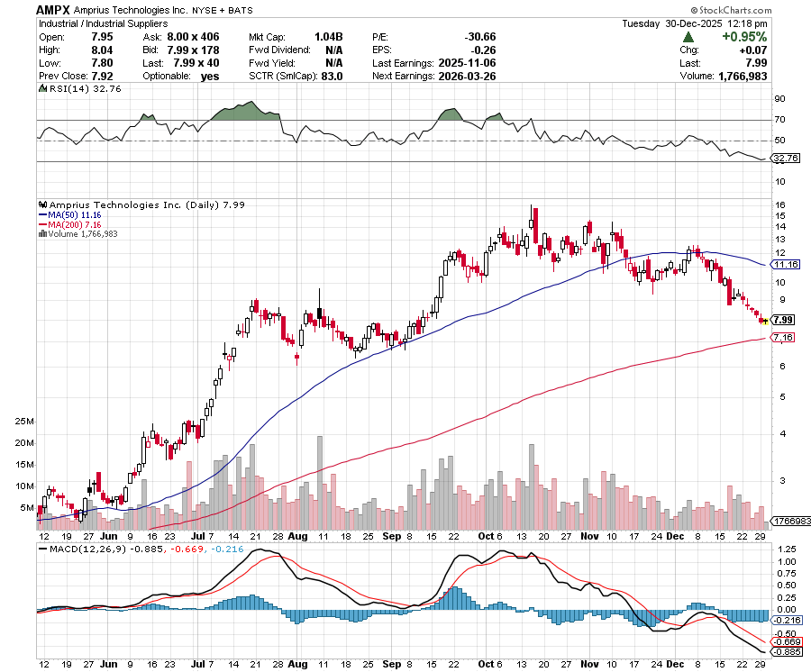Click the green up-arrow change indicator

tap(688, 37)
